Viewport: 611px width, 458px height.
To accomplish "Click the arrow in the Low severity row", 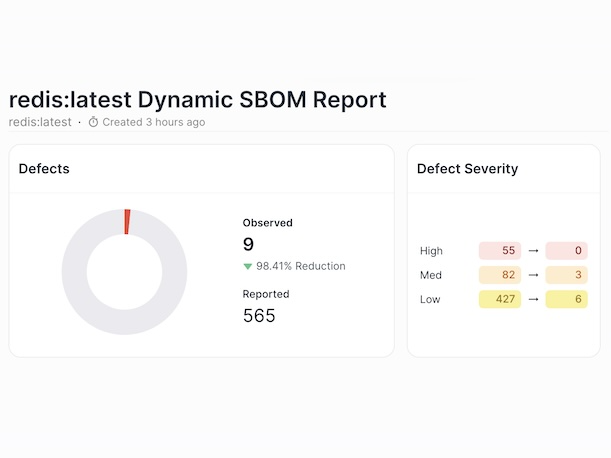I will (533, 299).
